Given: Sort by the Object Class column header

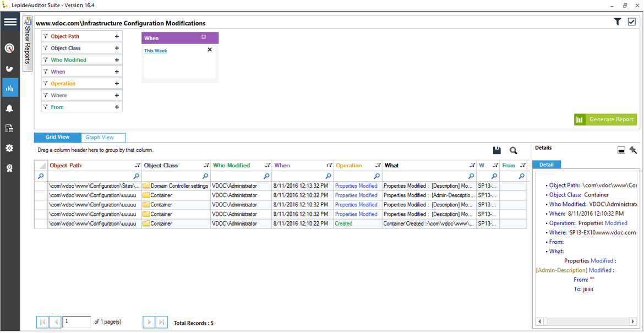Looking at the screenshot, I should [160, 166].
